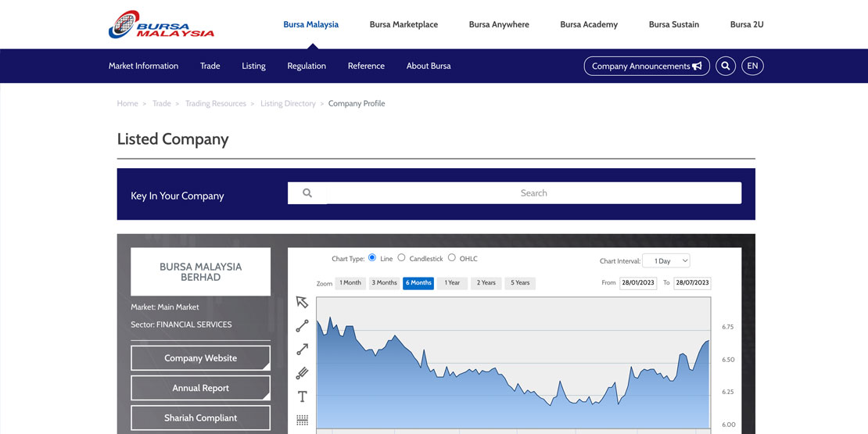This screenshot has width=868, height=434.
Task: Switch language with the EN button
Action: pyautogui.click(x=752, y=66)
